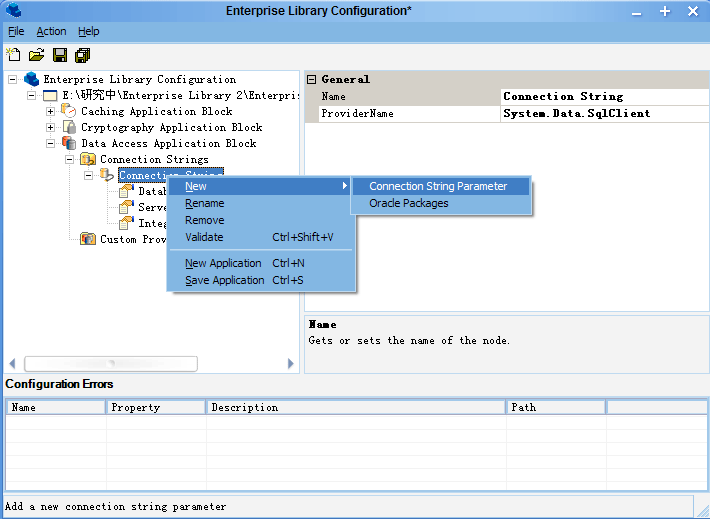Select Remove in the context menu
This screenshot has height=519, width=710.
[x=261, y=220]
